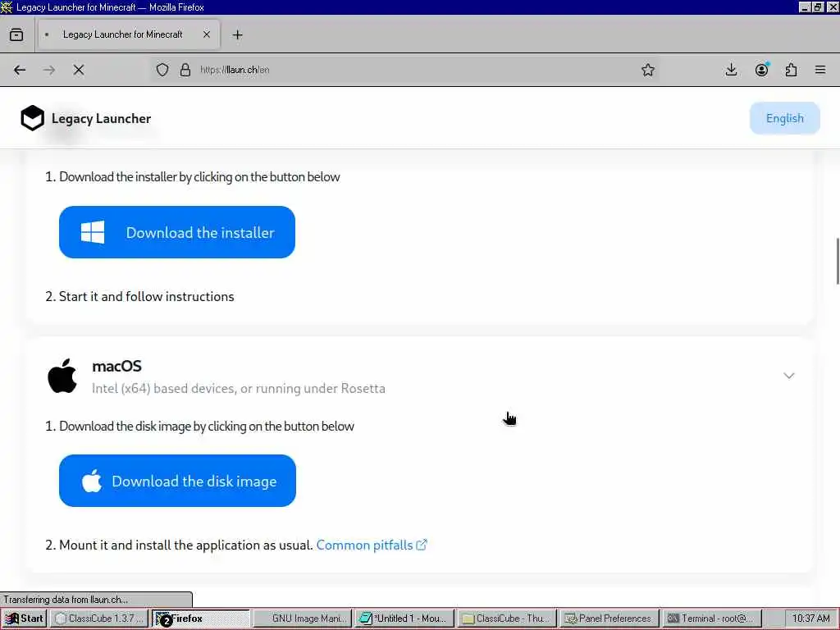Click the Legacy Launcher cube logo
The height and width of the screenshot is (630, 840).
click(32, 118)
